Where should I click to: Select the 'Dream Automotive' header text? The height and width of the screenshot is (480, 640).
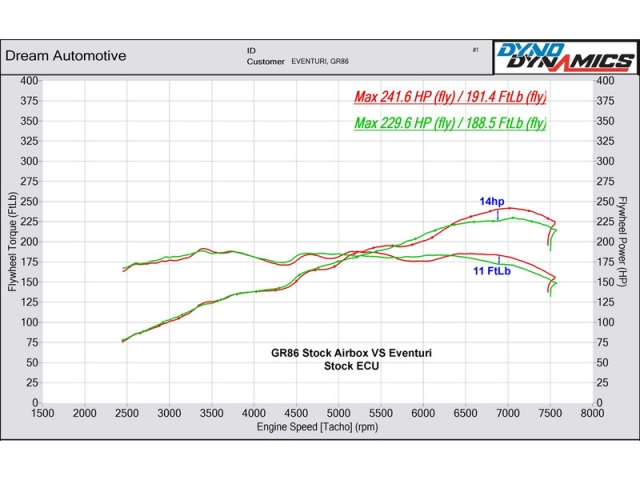tap(66, 56)
